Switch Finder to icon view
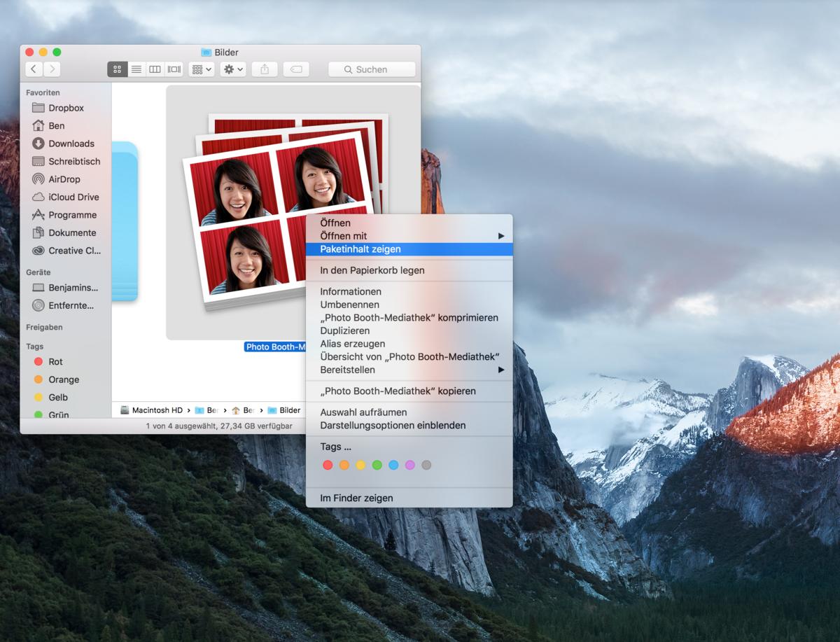The image size is (840, 642). [x=117, y=69]
